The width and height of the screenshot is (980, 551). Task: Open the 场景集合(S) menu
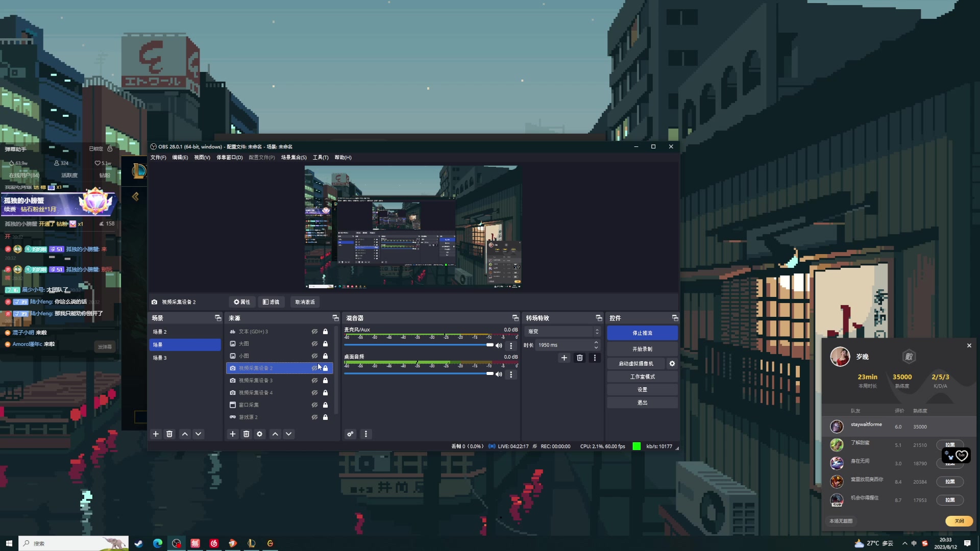click(x=294, y=158)
